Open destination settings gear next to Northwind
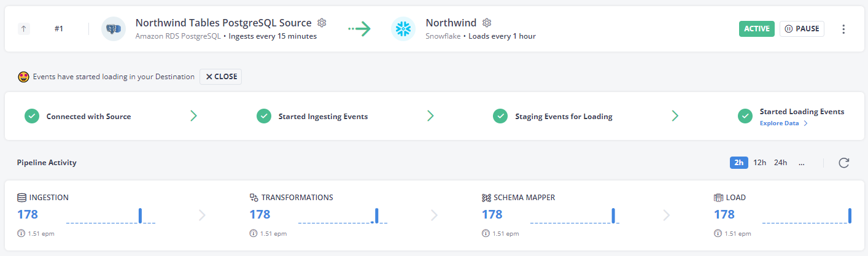The height and width of the screenshot is (256, 868). 487,23
